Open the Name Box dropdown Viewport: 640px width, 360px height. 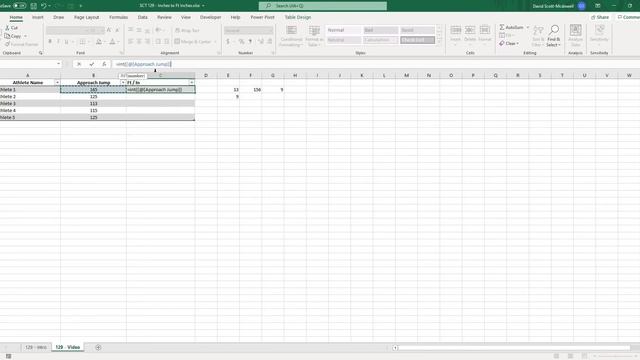58,64
